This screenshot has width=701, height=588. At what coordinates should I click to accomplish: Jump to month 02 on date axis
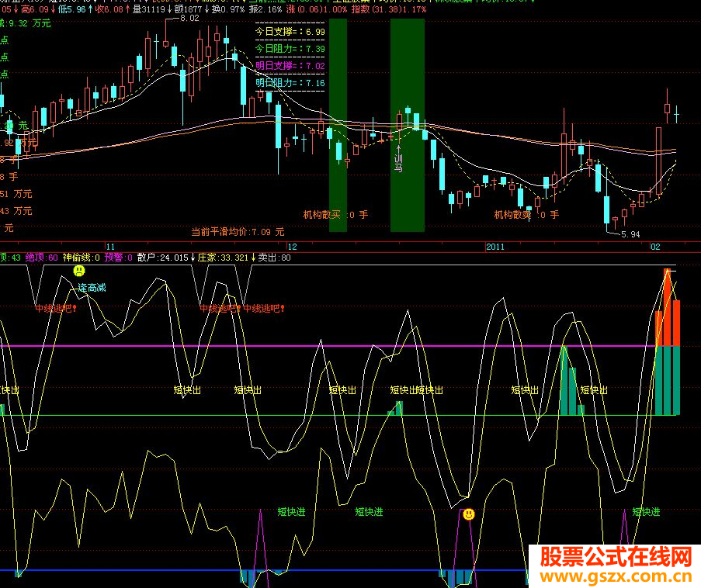[x=655, y=247]
